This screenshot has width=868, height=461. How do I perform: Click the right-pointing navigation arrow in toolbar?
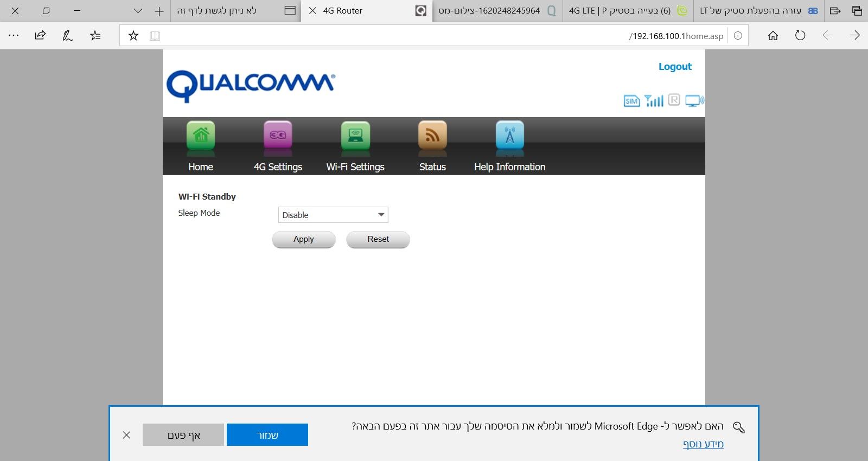(854, 36)
